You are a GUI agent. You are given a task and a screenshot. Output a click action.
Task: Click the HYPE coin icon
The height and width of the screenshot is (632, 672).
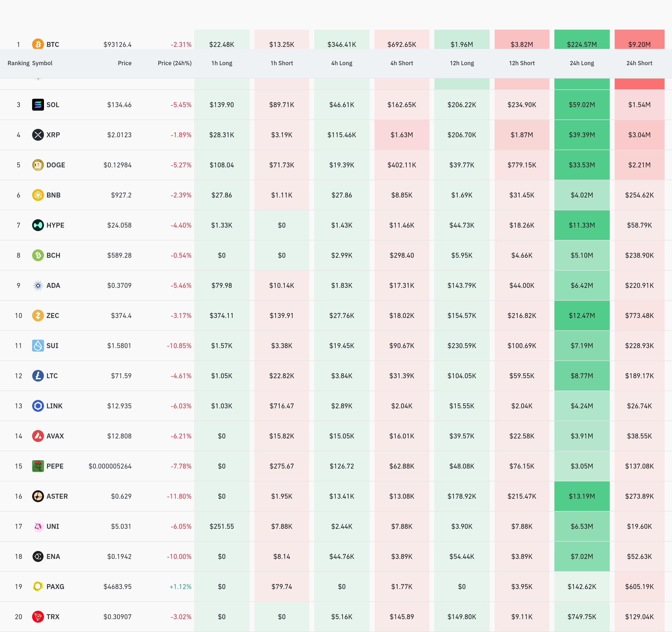tap(38, 225)
